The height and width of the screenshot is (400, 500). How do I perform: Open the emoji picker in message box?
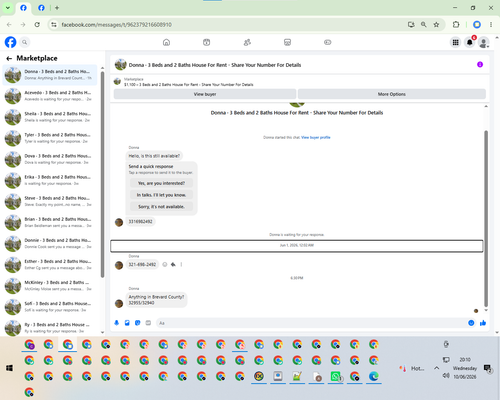[471, 323]
